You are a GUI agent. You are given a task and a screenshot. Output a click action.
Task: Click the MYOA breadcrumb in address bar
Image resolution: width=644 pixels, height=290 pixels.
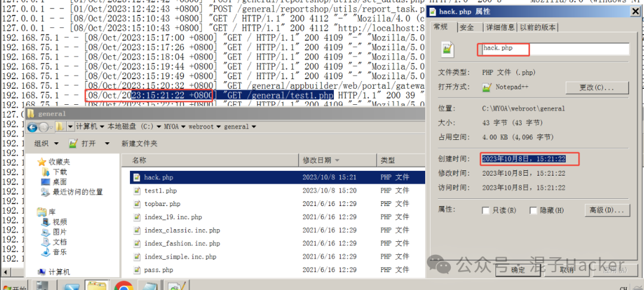pos(172,127)
